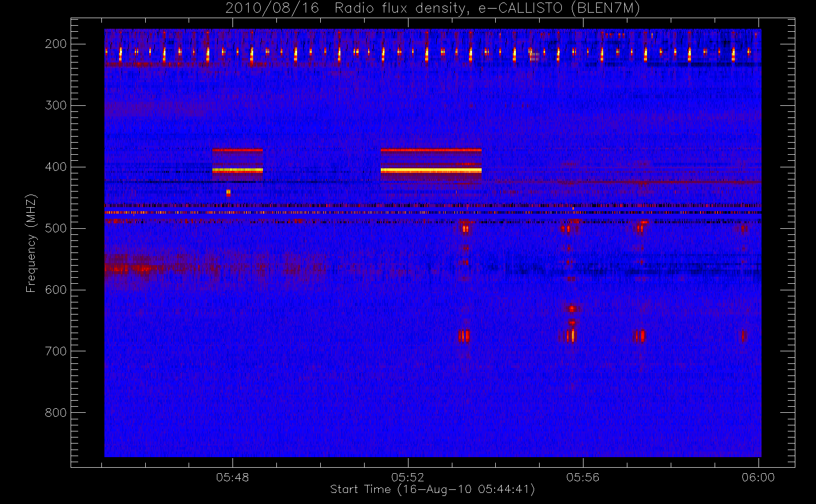Click the 06:00 time tick label
Screen dimensions: 816x504
[x=757, y=477]
